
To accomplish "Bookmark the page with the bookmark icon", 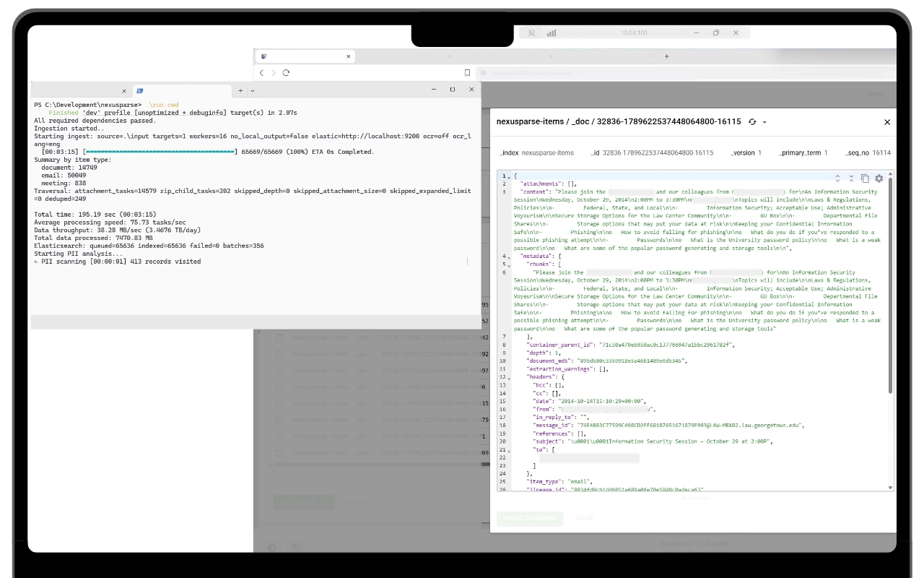I will pos(467,72).
